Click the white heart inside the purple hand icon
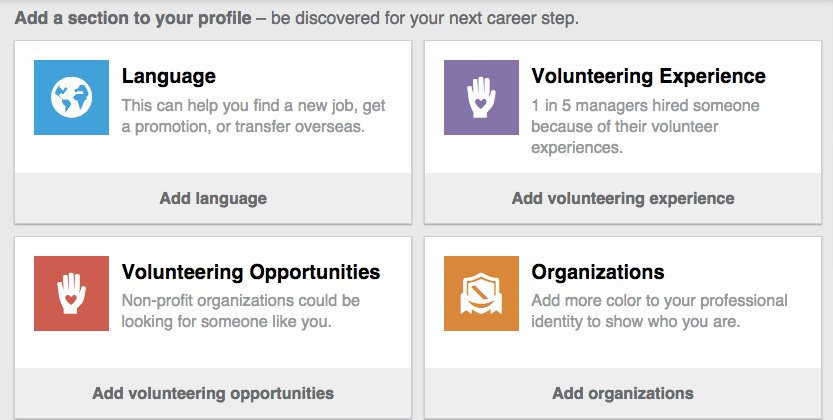 481,101
